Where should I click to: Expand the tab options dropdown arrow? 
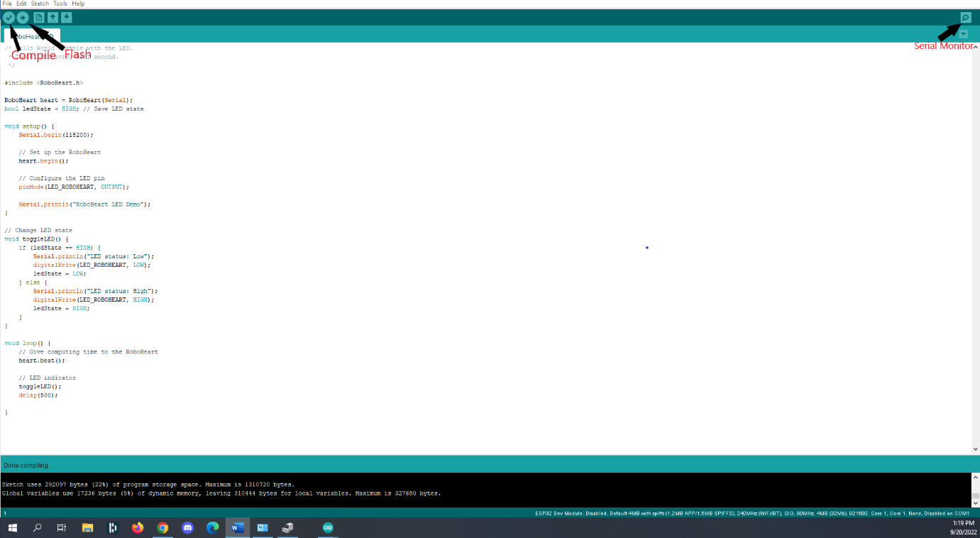[x=963, y=34]
